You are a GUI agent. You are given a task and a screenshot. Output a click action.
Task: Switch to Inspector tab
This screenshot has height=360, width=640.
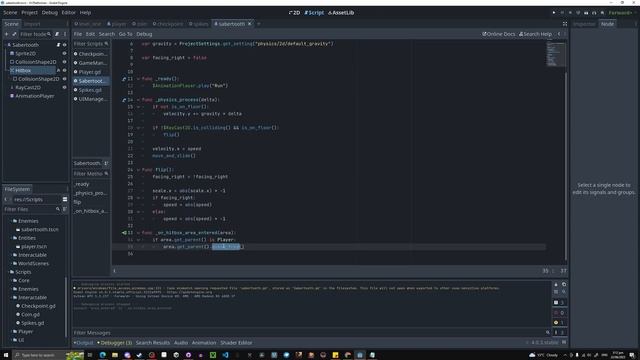point(584,24)
